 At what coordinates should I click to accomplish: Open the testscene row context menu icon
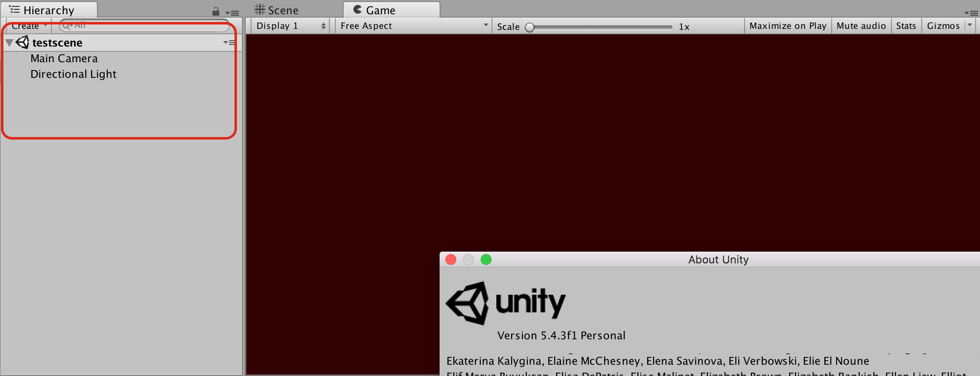click(229, 43)
